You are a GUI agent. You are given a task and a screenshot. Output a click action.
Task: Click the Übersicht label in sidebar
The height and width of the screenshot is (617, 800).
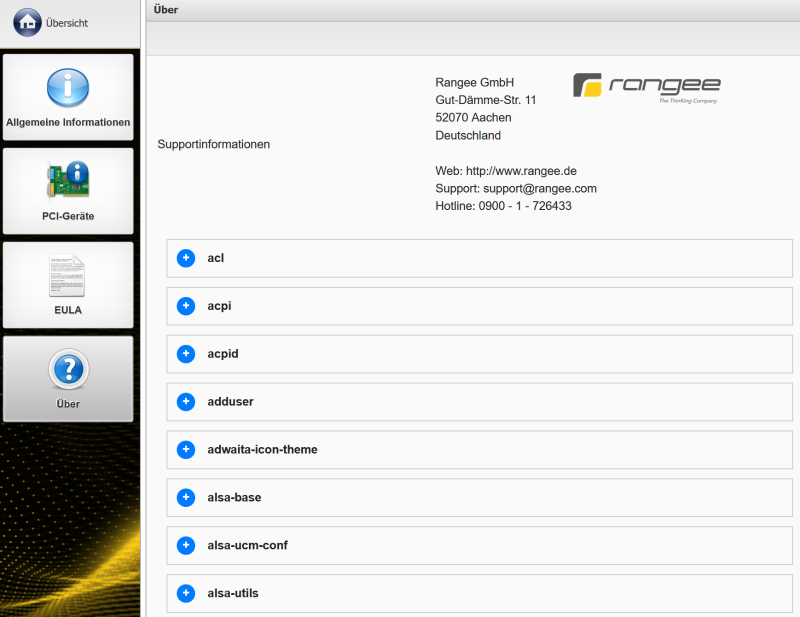pos(67,23)
